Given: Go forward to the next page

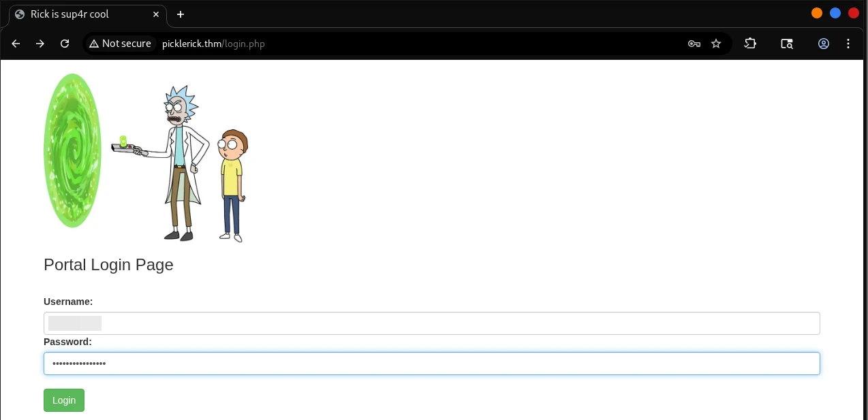Looking at the screenshot, I should 40,44.
